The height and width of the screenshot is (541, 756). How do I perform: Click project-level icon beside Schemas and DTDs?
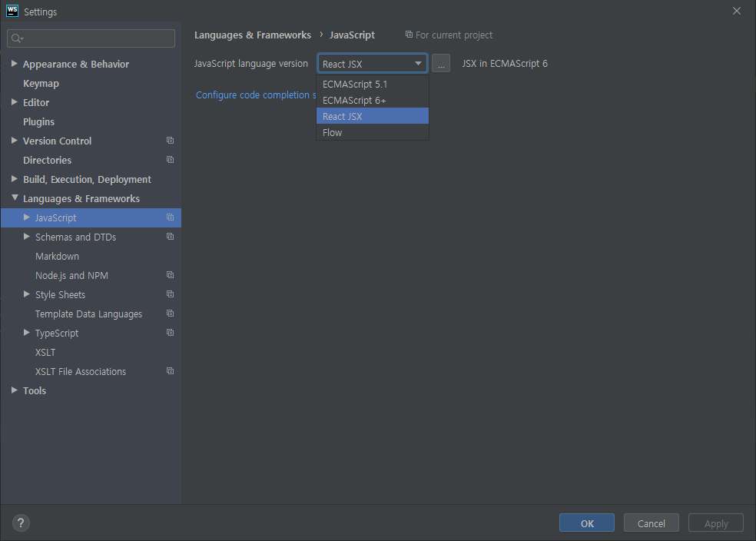click(171, 236)
